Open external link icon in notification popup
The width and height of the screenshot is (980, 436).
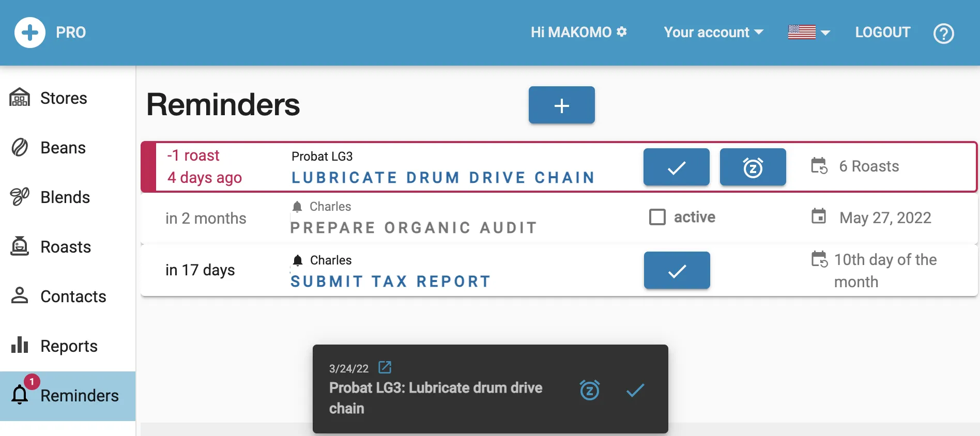385,367
